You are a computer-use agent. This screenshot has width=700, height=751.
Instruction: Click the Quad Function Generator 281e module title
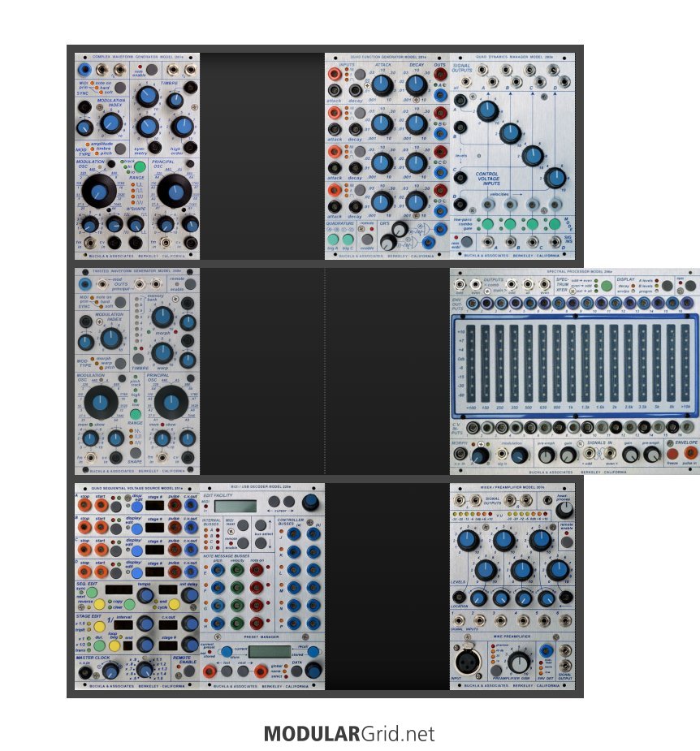click(x=387, y=57)
